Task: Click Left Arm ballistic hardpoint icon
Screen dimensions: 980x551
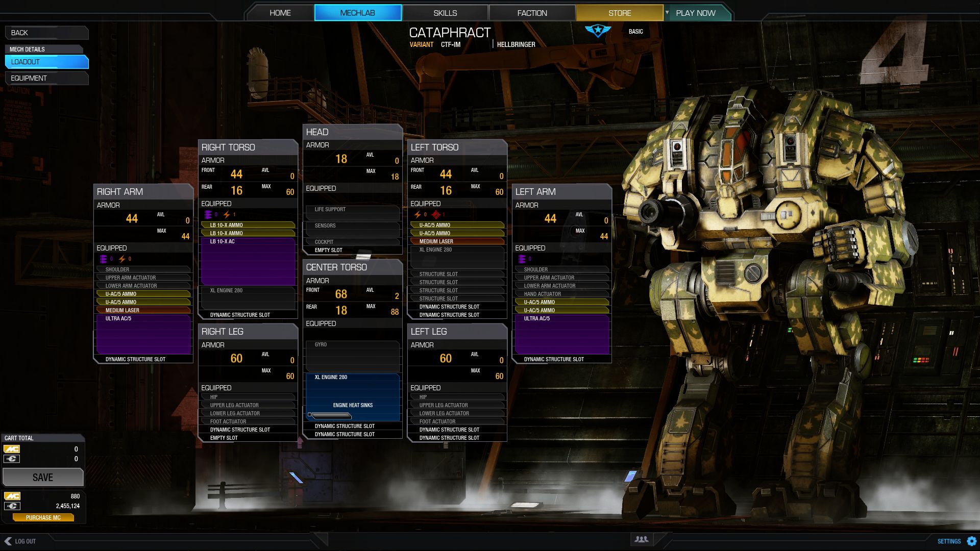Action: point(522,259)
